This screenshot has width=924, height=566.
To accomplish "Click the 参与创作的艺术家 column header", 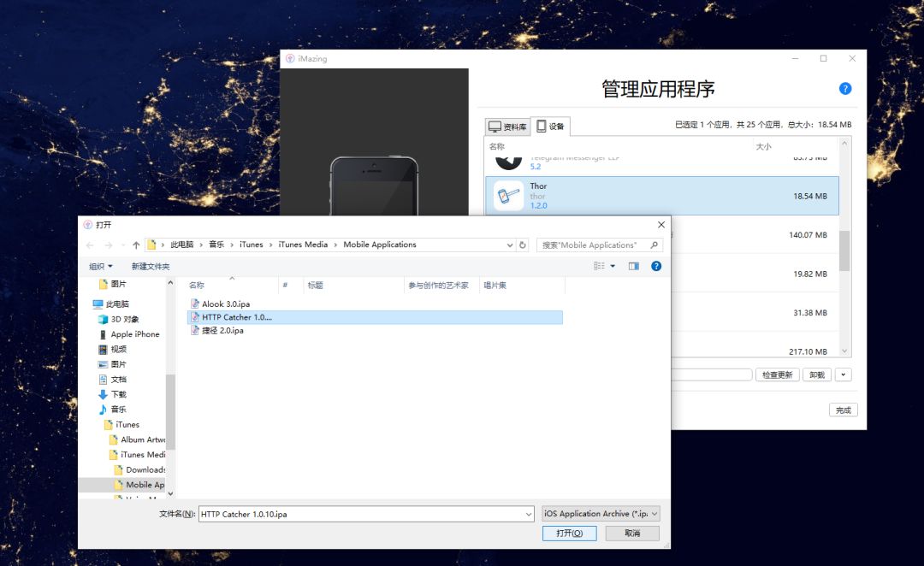I will coord(441,285).
